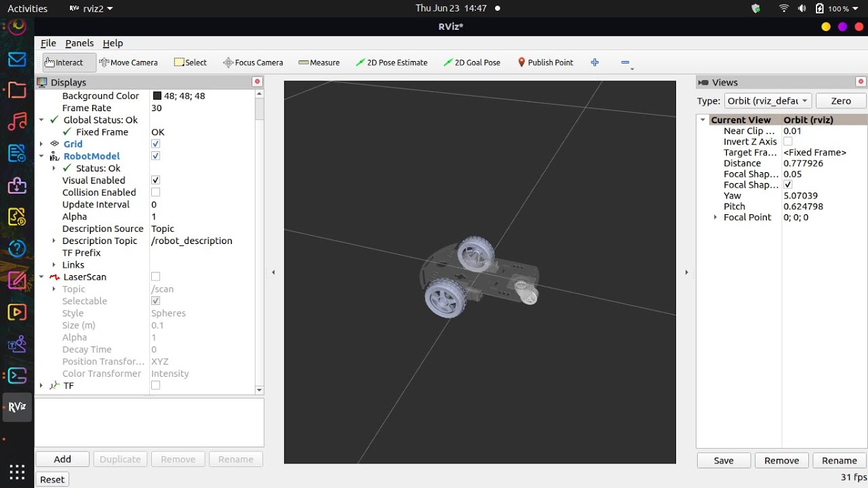Click the minus remove-tool icon

(x=625, y=62)
